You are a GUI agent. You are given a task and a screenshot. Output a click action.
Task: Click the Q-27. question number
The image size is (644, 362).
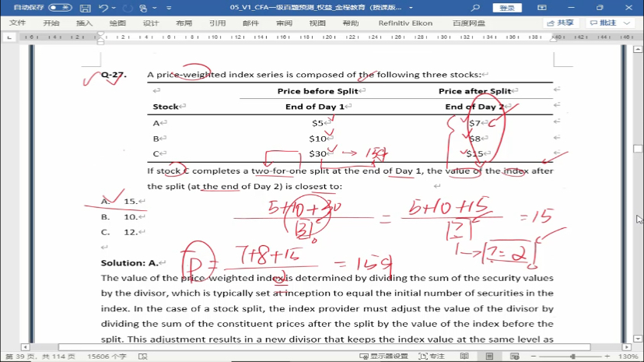[114, 75]
